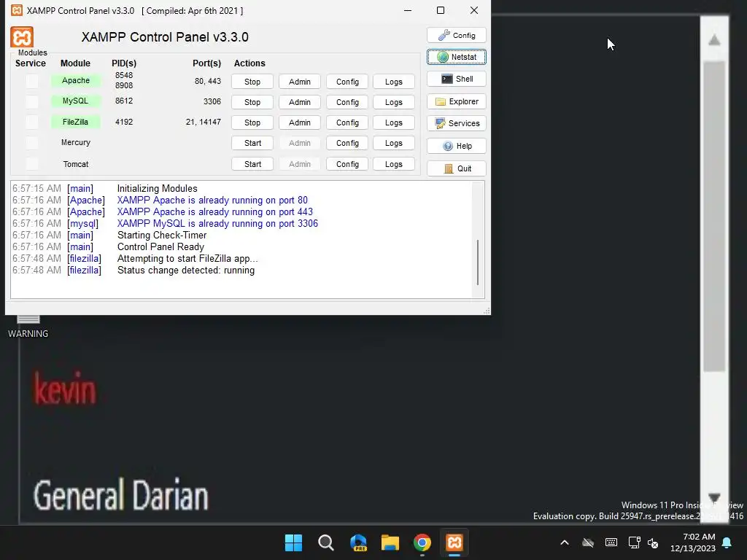Toggle Mercury service checkbox

click(32, 142)
